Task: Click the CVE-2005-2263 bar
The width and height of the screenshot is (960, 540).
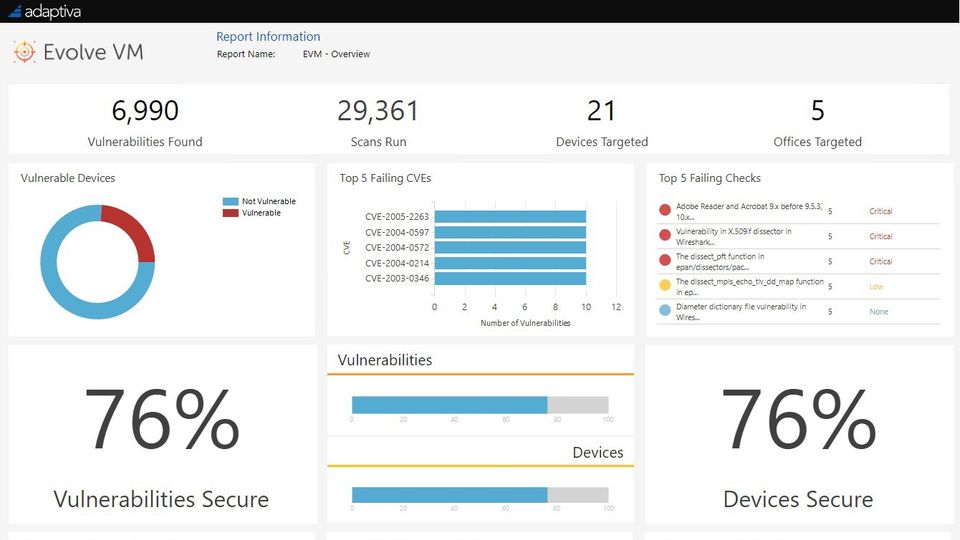Action: pos(510,217)
